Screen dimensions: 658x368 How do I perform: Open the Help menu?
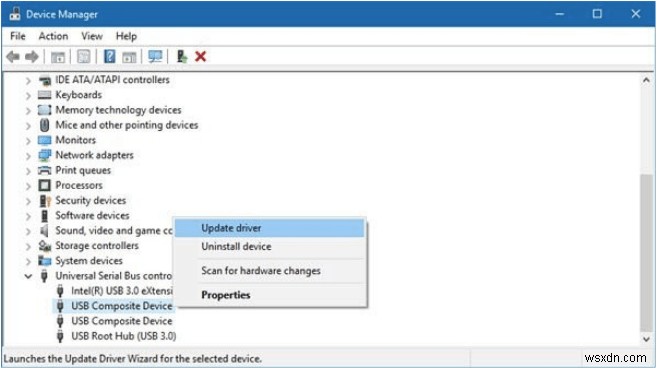tap(126, 36)
